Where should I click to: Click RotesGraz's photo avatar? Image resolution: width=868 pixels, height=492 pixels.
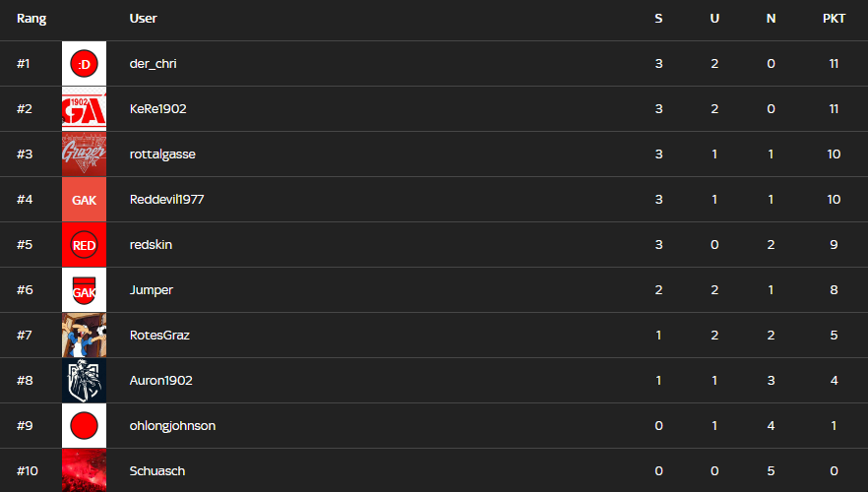(84, 336)
